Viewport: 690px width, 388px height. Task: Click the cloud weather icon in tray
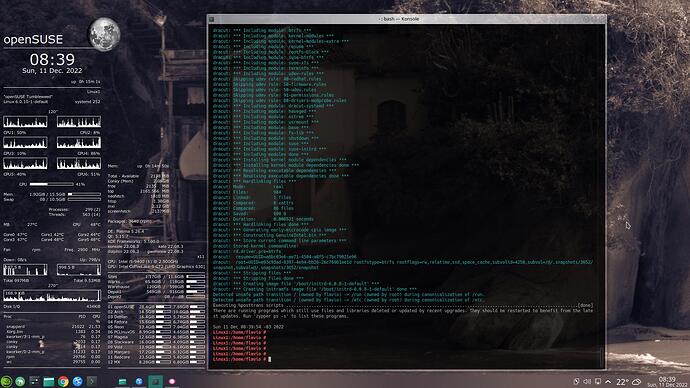[637, 381]
